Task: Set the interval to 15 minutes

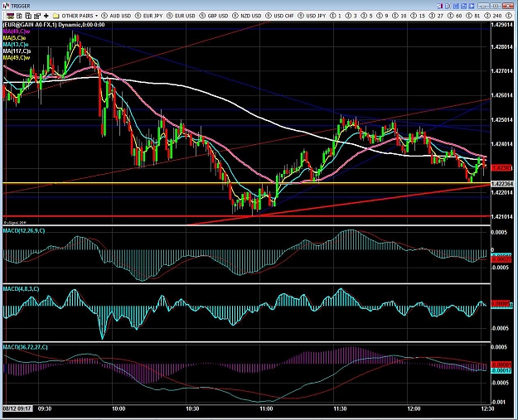Action: pyautogui.click(x=418, y=16)
